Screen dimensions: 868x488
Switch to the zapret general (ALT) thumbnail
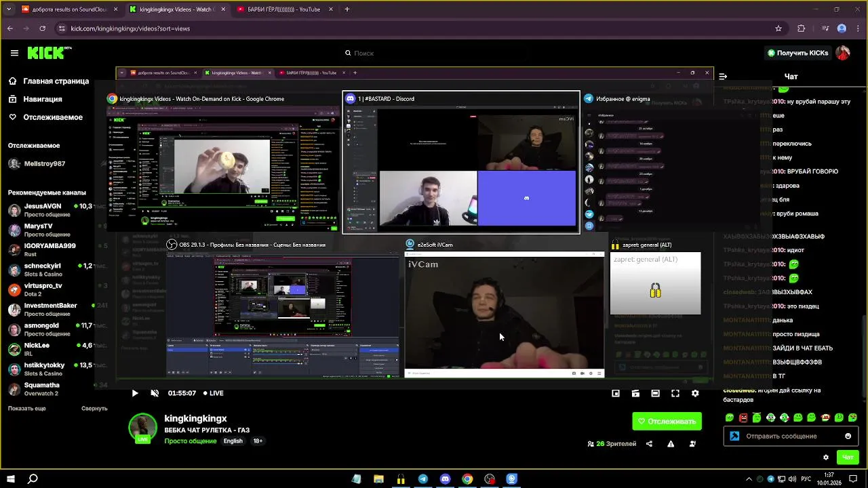(655, 278)
